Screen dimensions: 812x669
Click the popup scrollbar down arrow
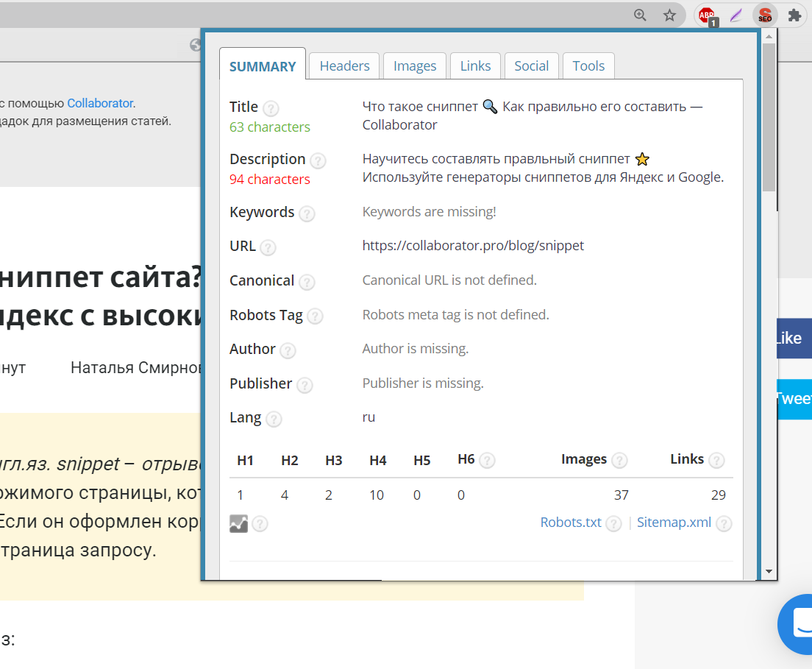[769, 571]
